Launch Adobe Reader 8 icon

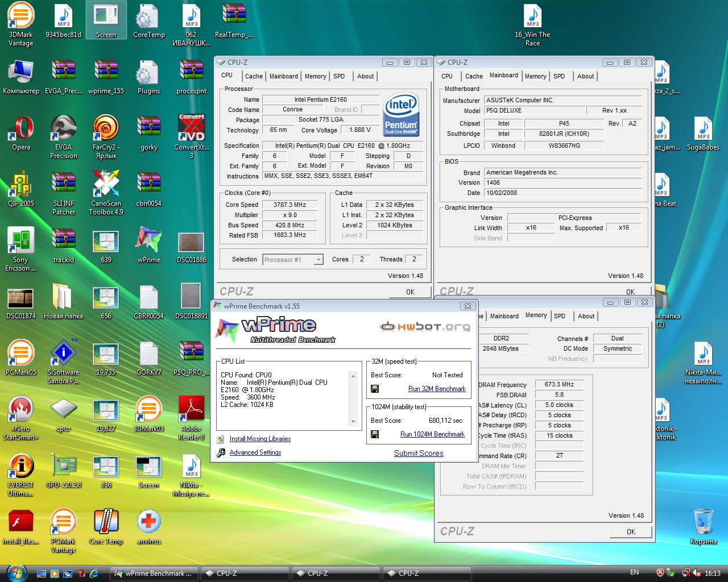coord(191,418)
